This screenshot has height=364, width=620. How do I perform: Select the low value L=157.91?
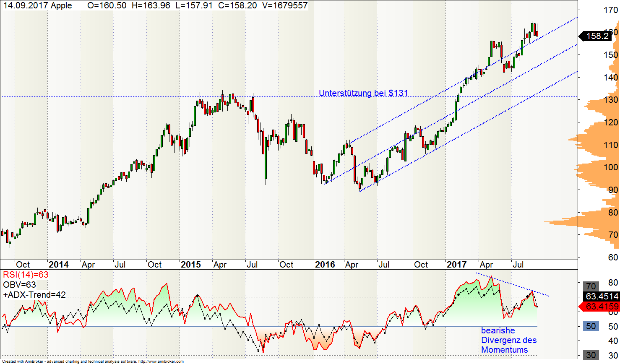tap(194, 5)
